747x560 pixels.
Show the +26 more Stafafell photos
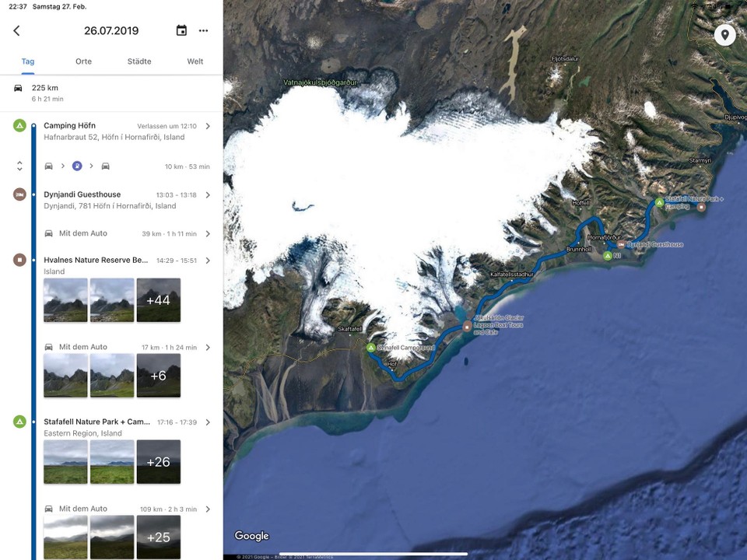pyautogui.click(x=159, y=462)
